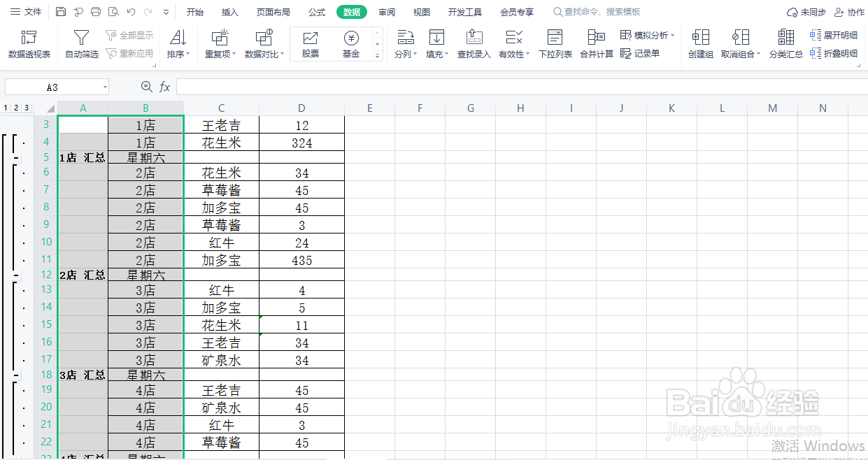Click the Save icon in quick access bar
The image size is (868, 460).
[61, 12]
